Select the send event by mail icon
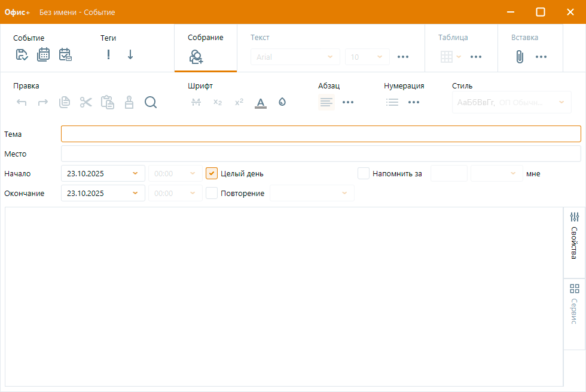The width and height of the screenshot is (586, 392). (x=65, y=54)
